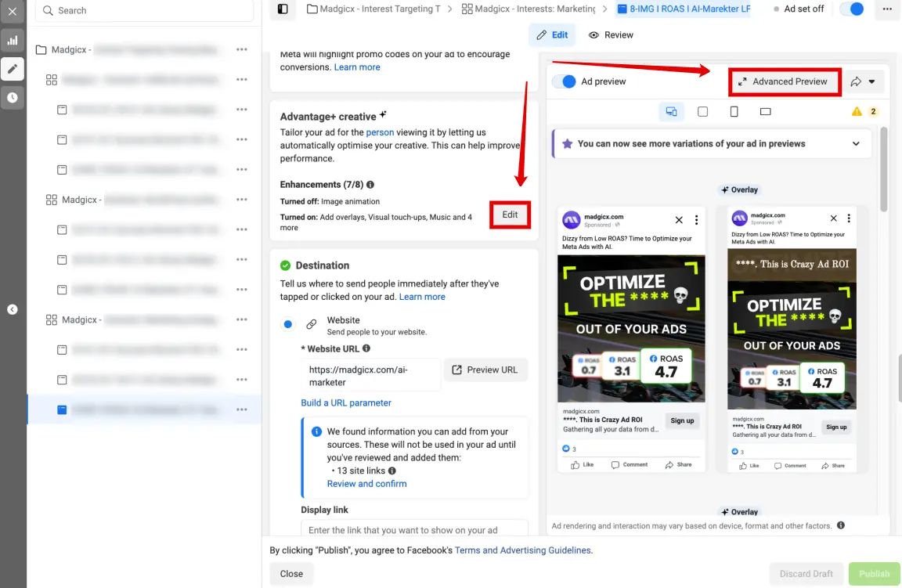Click the preview panel vertical scrollbar
902x588 pixels.
[883, 170]
